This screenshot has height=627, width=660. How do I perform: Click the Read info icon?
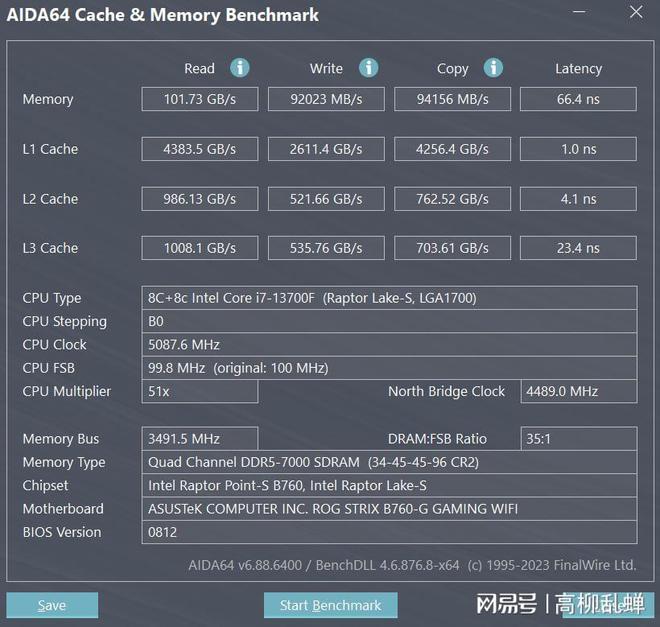240,68
